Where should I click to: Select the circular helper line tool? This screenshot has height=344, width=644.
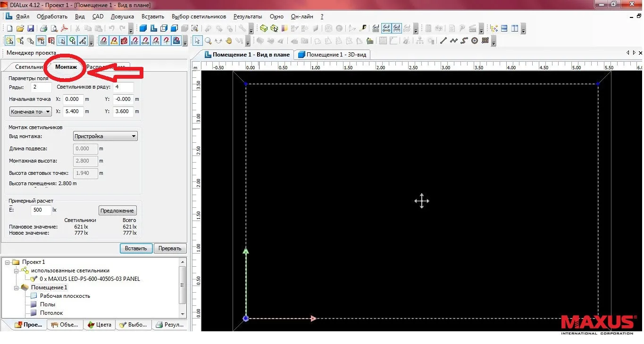(475, 41)
